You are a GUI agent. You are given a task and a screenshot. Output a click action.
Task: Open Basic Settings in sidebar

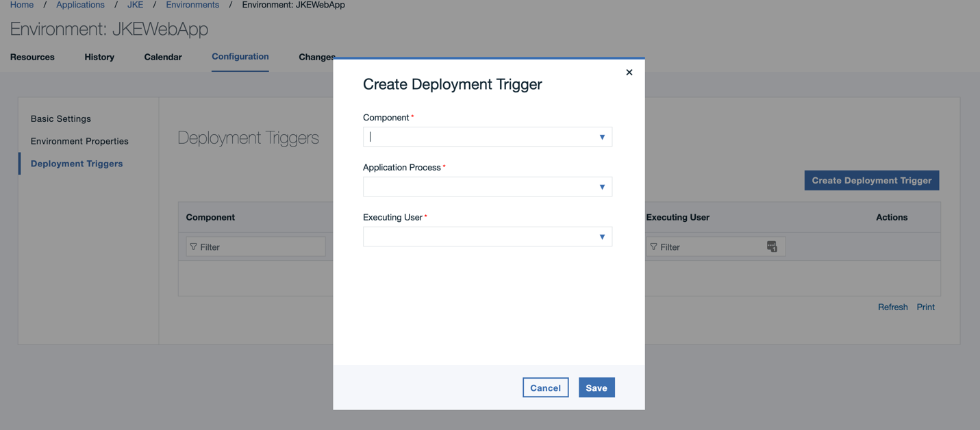(61, 118)
